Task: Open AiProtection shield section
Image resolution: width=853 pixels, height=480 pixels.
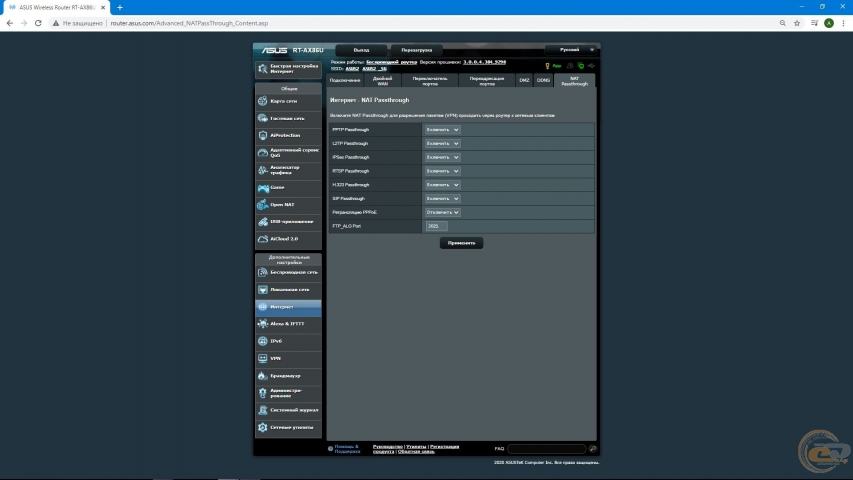Action: tap(288, 136)
